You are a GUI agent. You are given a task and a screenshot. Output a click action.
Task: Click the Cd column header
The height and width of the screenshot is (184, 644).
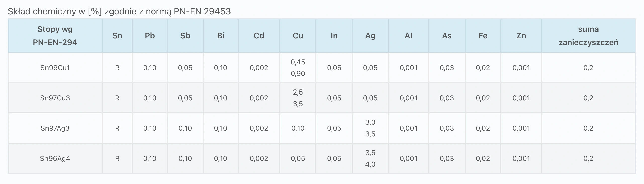click(259, 36)
